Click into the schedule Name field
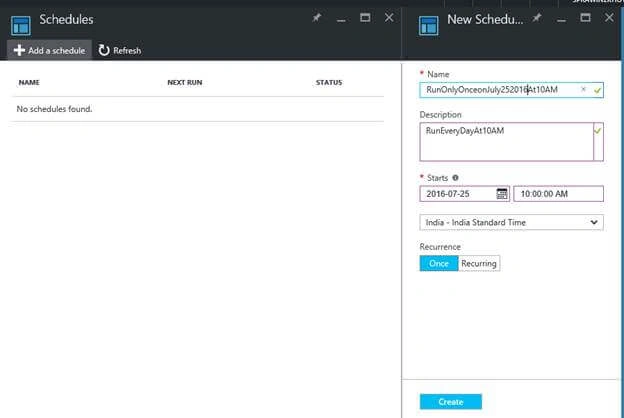Screen dimensions: 624x418 pyautogui.click(x=511, y=90)
